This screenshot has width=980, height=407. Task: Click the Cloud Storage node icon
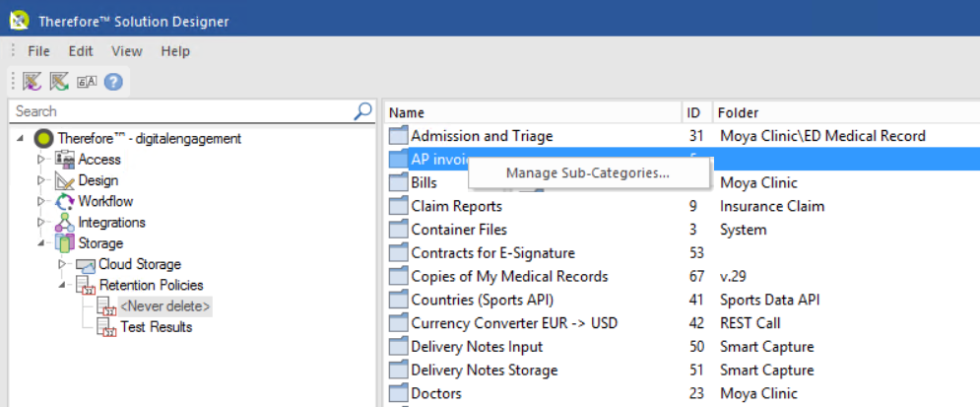coord(86,264)
